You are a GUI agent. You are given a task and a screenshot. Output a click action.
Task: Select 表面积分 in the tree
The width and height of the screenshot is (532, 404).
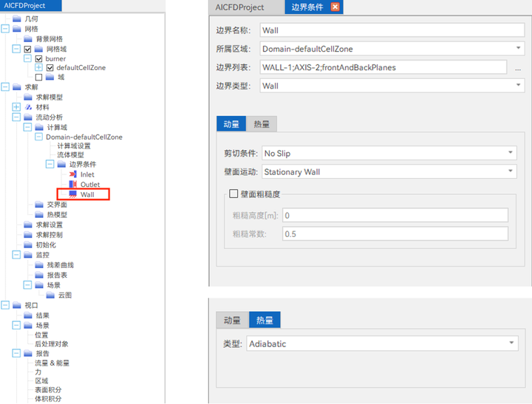pyautogui.click(x=48, y=390)
